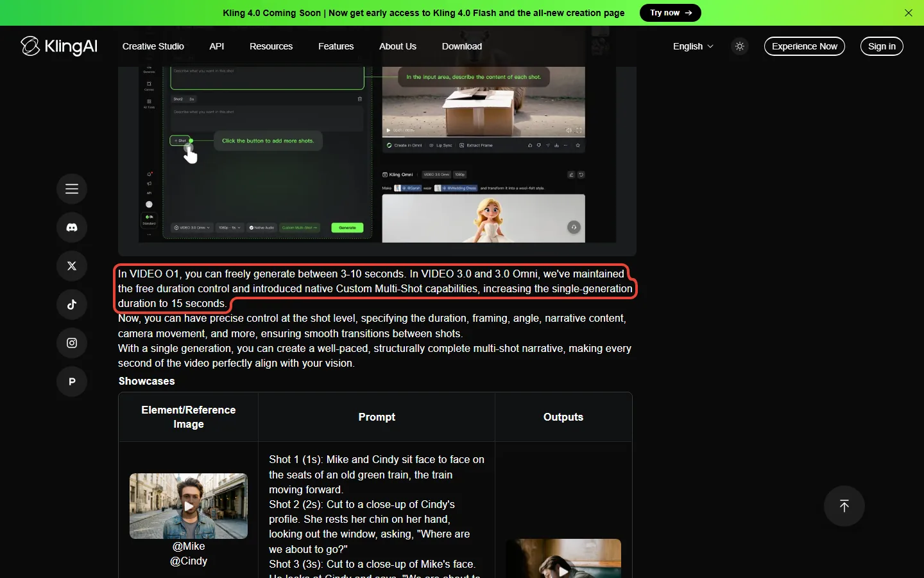
Task: Click the round P icon in sidebar
Action: tap(72, 381)
